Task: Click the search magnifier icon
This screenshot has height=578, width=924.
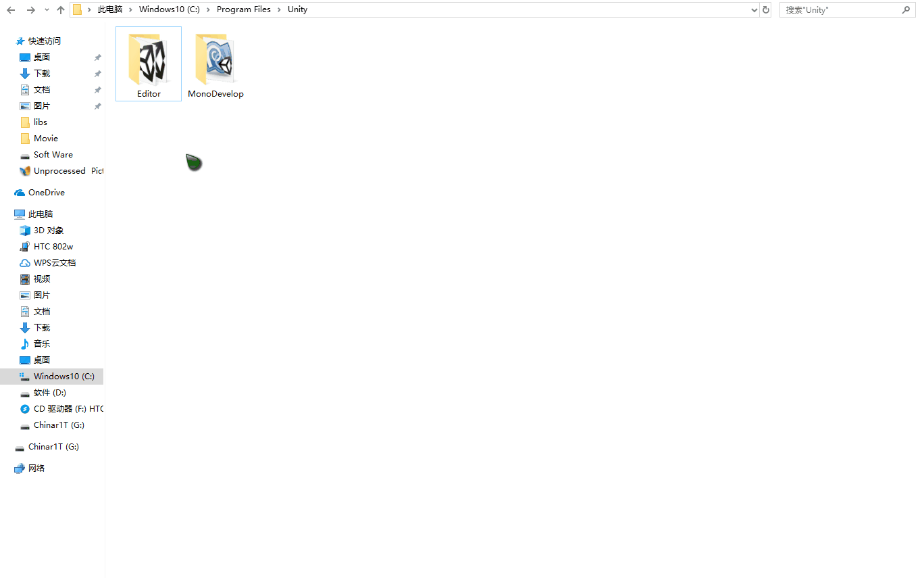Action: (906, 10)
